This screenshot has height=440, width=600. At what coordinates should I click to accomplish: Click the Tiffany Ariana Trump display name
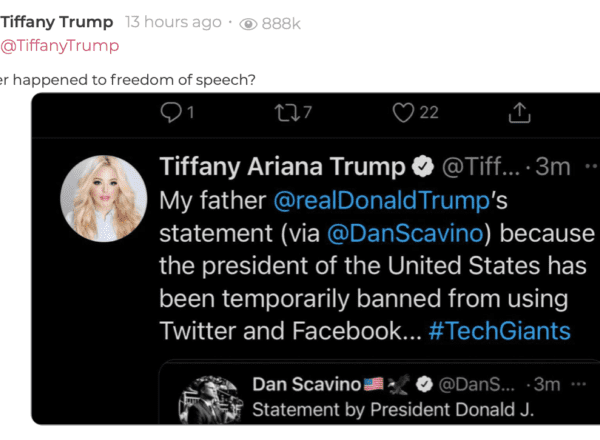[282, 167]
